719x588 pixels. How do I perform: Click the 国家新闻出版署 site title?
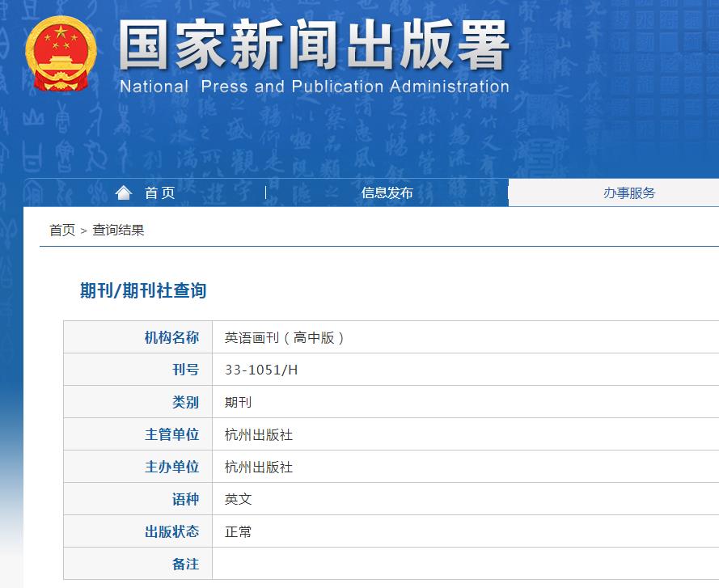[x=314, y=45]
